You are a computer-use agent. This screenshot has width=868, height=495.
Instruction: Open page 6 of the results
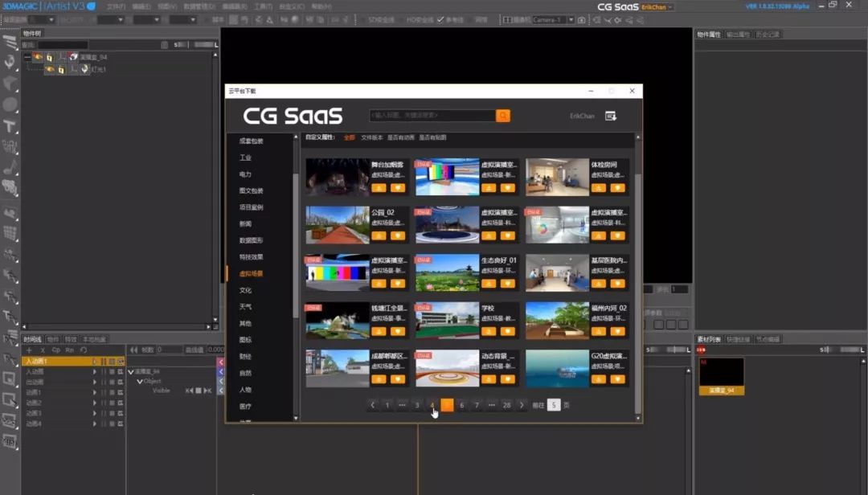(x=461, y=405)
